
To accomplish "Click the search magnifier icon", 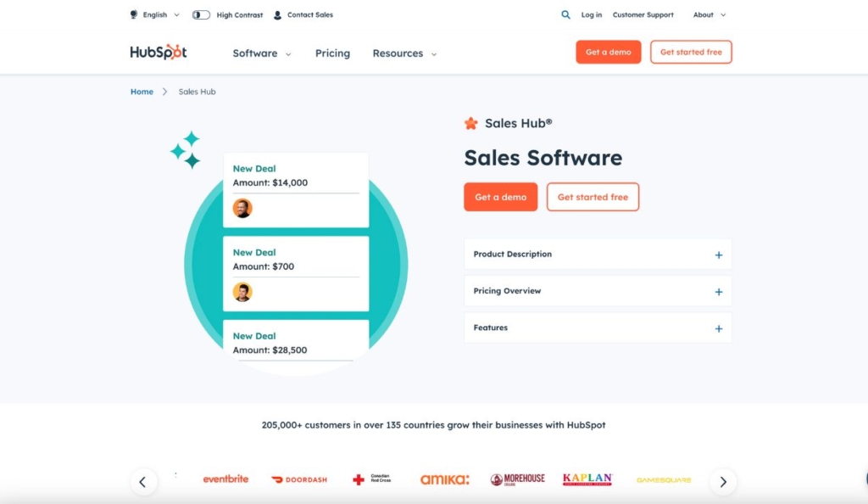I will [565, 14].
